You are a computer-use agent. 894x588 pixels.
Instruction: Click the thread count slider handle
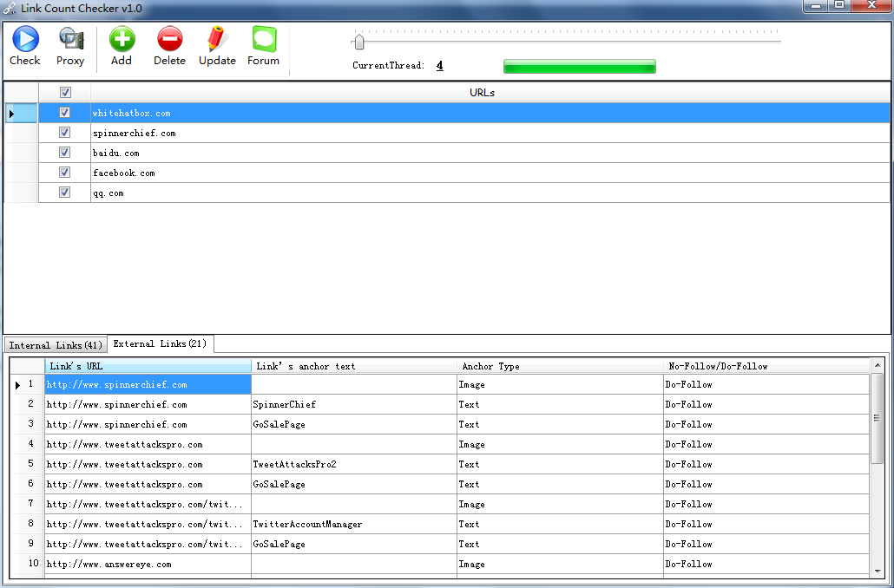pos(358,42)
